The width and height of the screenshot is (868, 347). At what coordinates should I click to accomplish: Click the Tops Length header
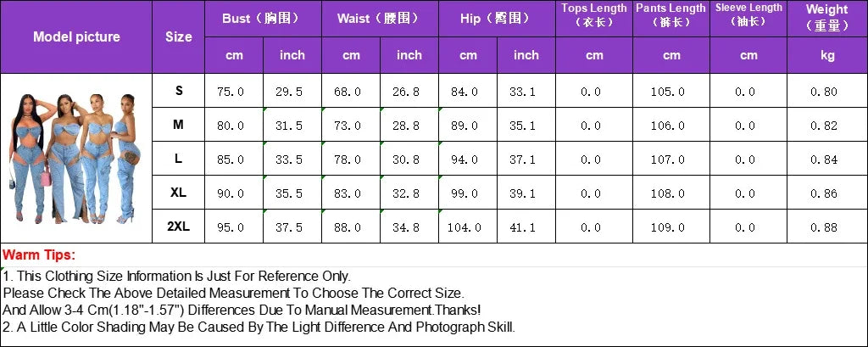coord(594,14)
